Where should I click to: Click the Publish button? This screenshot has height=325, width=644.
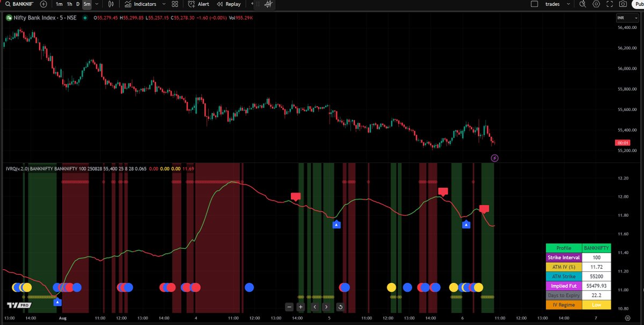click(638, 4)
